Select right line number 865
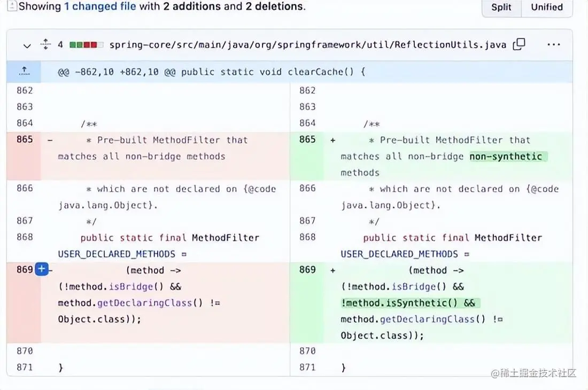 coord(307,139)
